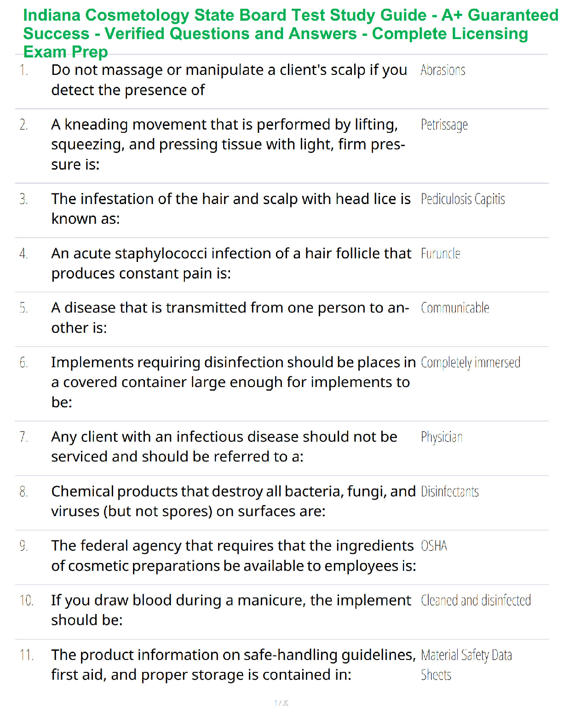Click the question about the kneading movement
This screenshot has width=563, height=728.
pyautogui.click(x=228, y=144)
